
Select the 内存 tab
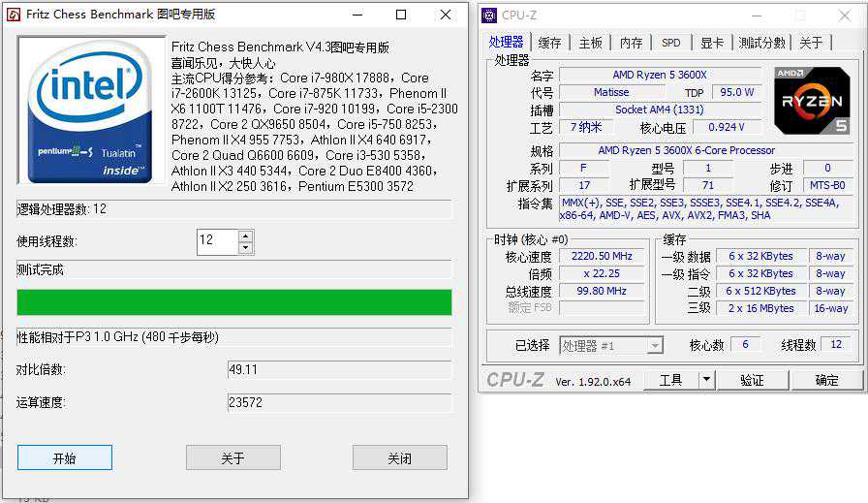coord(631,43)
